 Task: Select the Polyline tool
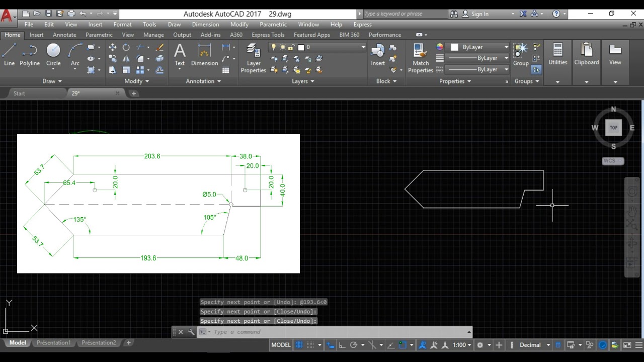(30, 54)
